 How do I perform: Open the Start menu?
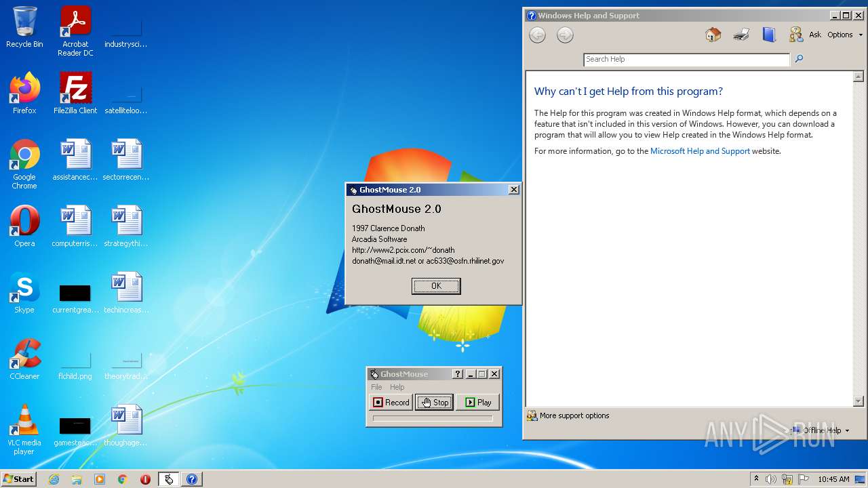18,479
